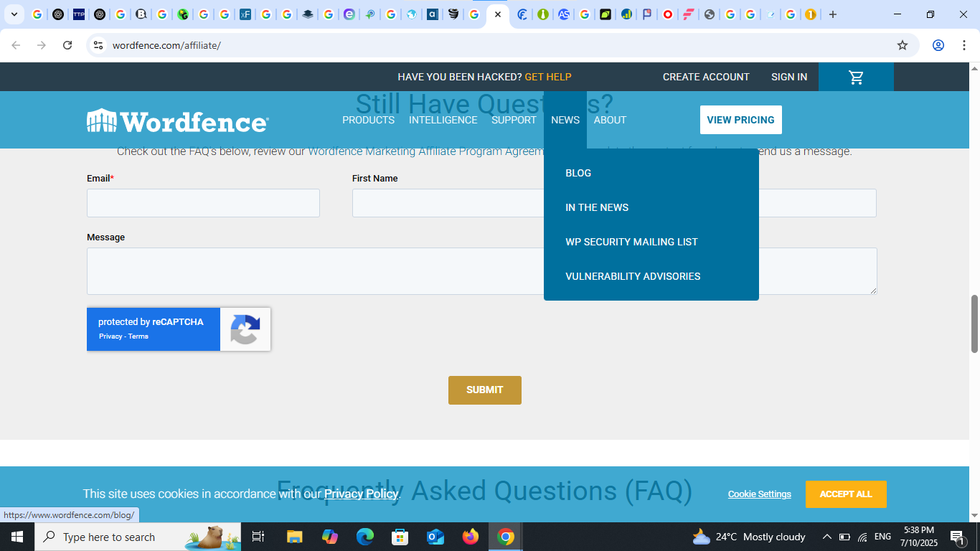This screenshot has width=980, height=551.
Task: Switch to the xF favicon tab
Action: (x=245, y=14)
